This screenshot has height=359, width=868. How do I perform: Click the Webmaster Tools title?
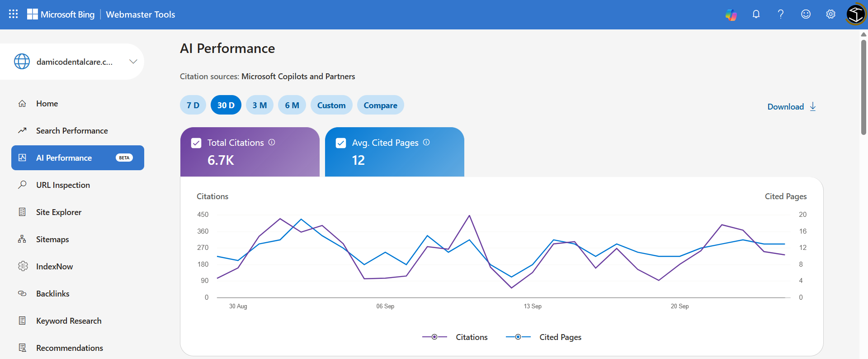141,14
